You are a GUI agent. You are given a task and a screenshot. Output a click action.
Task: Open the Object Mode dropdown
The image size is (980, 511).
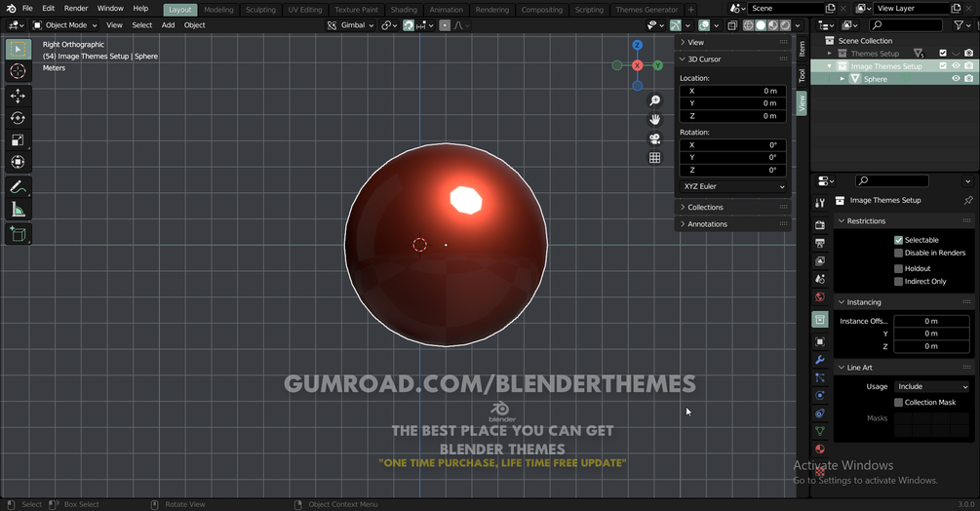click(x=65, y=25)
